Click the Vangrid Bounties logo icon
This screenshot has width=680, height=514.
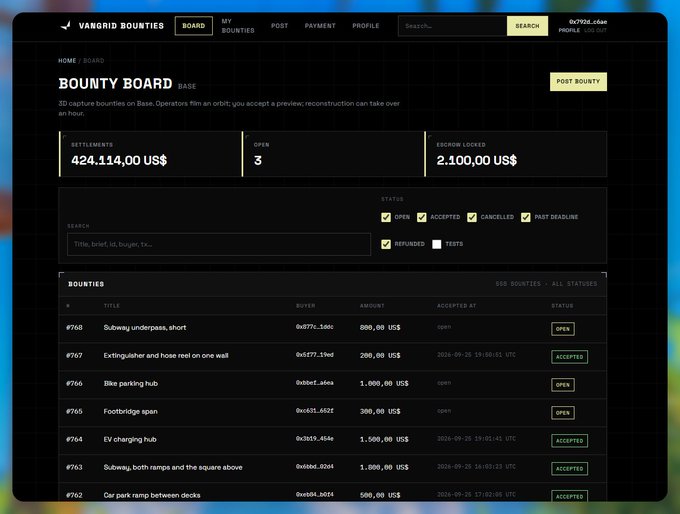pyautogui.click(x=65, y=26)
